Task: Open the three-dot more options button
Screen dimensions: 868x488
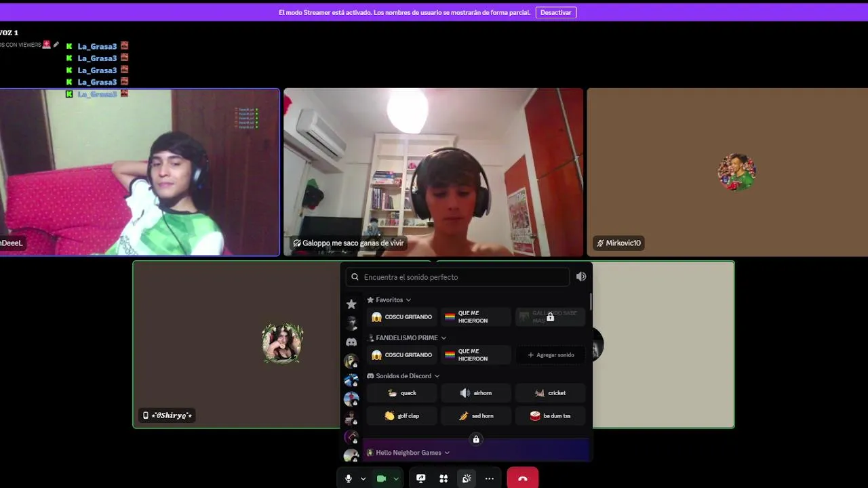Action: click(490, 479)
